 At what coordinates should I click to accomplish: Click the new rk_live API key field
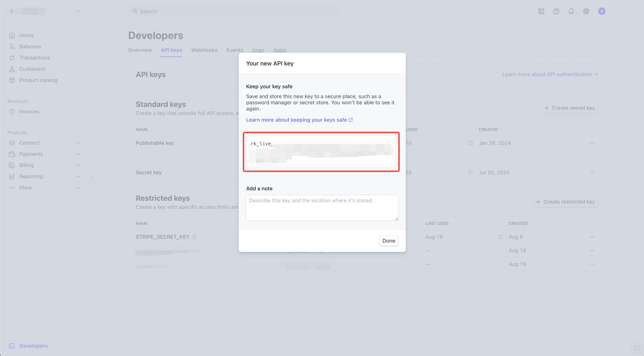(321, 151)
